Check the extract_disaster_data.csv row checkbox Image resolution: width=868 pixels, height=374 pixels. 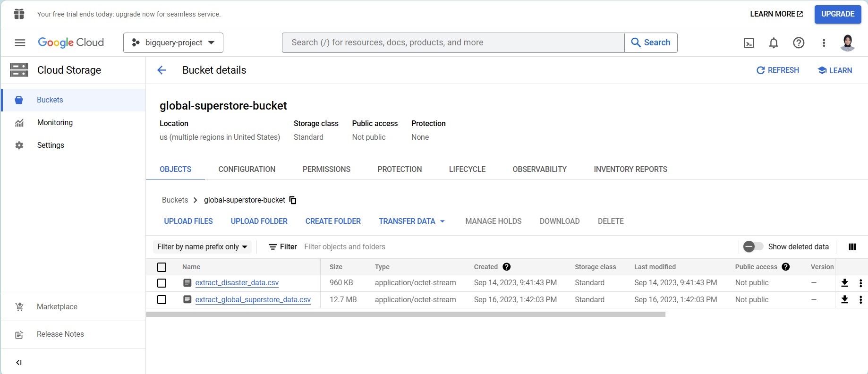click(x=162, y=283)
